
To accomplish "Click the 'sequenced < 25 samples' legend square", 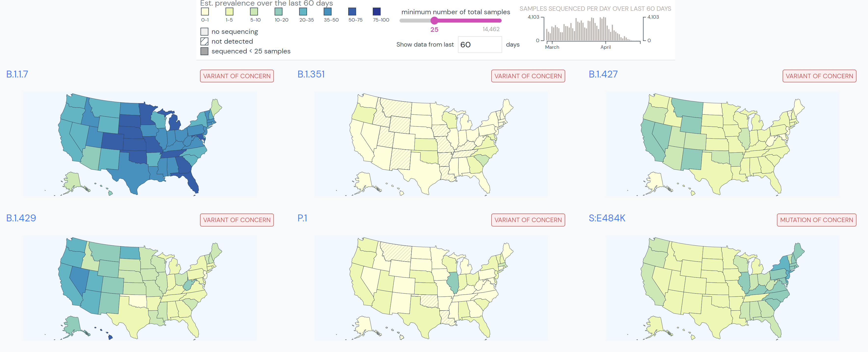I will click(x=204, y=51).
